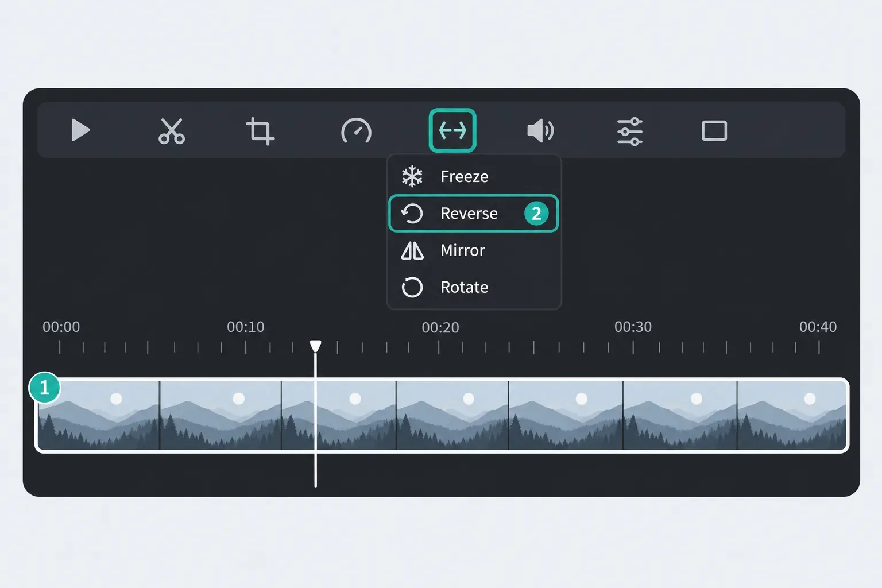Choose Mirror from the dropdown menu
Screen dimensions: 882x588
(x=474, y=250)
